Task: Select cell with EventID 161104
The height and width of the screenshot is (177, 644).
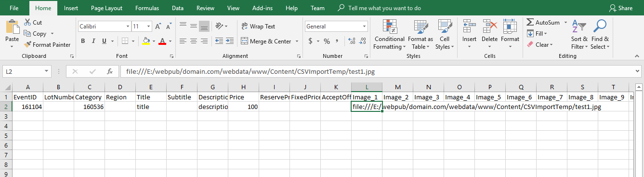Action: [27, 107]
